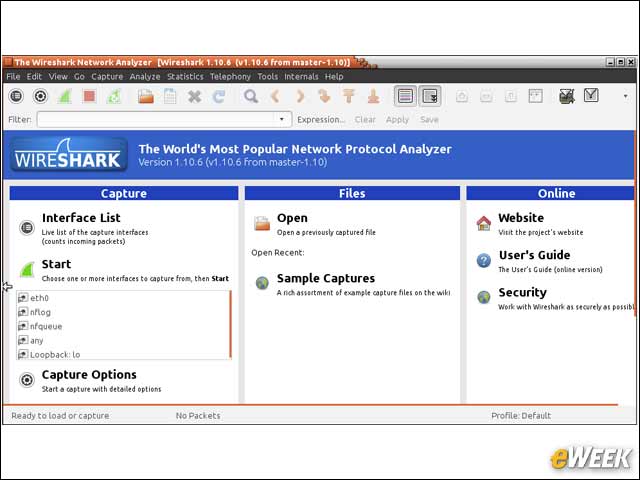Open the View menu
The image size is (640, 480).
click(x=58, y=76)
